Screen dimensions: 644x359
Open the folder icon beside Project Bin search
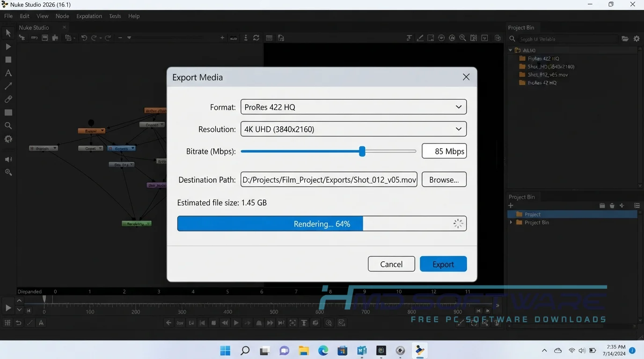pyautogui.click(x=625, y=39)
